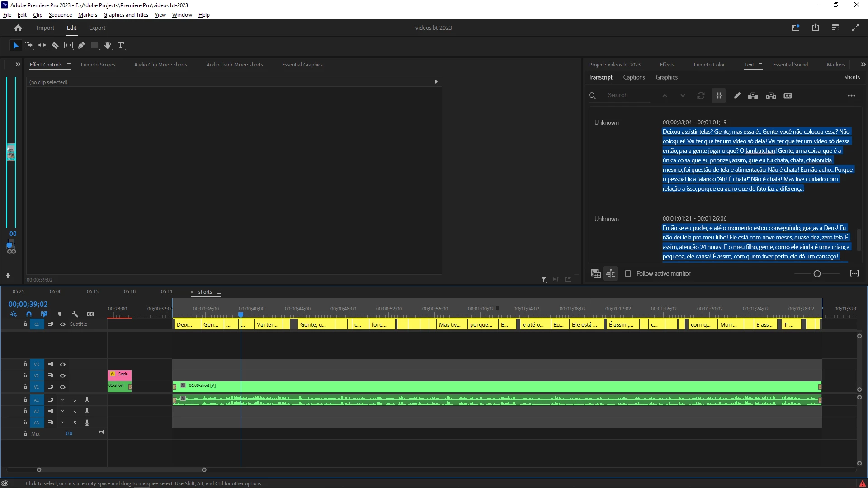Enable Follow active monitor checkbox
The width and height of the screenshot is (868, 488).
coord(628,273)
